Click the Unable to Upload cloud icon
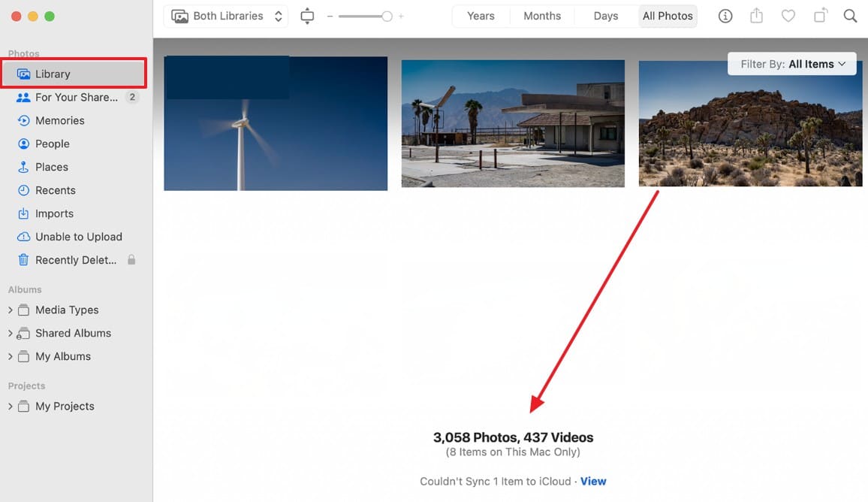The width and height of the screenshot is (868, 502). pos(23,237)
